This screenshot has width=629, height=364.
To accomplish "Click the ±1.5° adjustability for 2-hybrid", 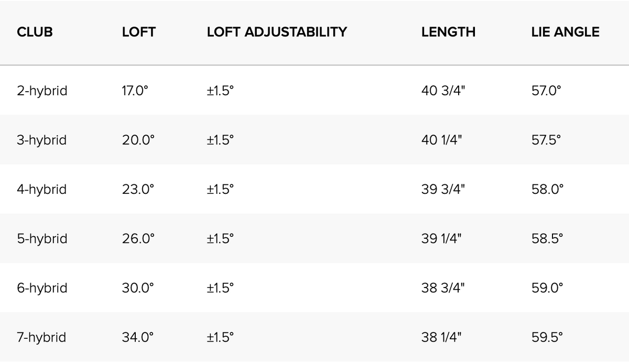I will click(220, 91).
